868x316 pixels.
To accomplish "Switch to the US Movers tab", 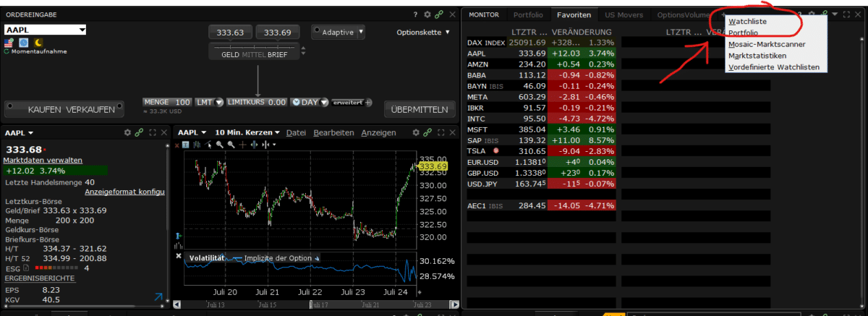I will coord(624,14).
